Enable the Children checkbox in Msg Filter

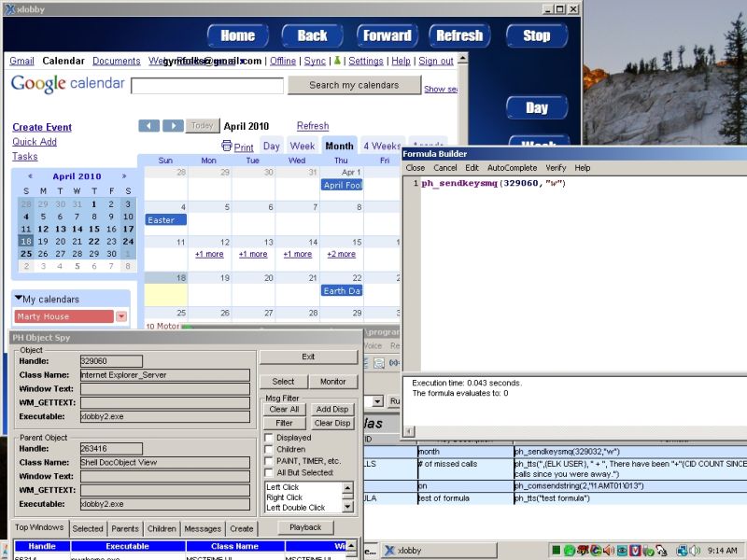click(269, 449)
